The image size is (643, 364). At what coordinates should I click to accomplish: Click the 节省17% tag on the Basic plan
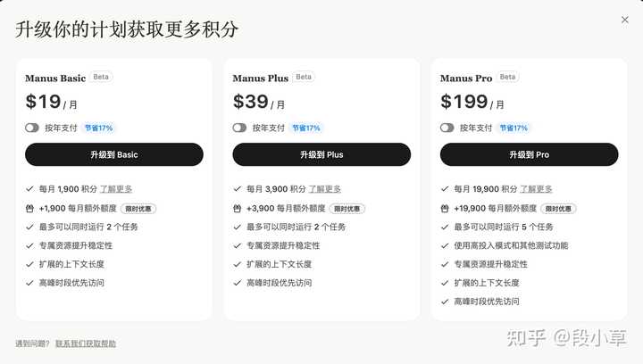tap(98, 128)
